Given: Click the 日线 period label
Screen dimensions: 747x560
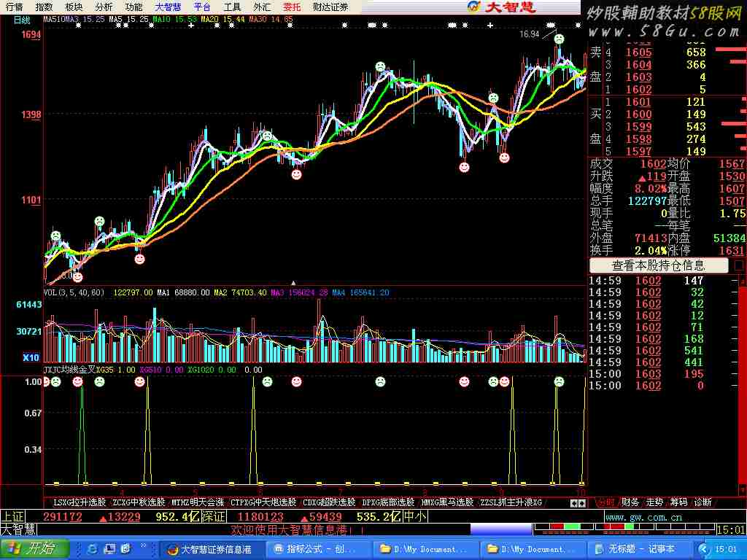Looking at the screenshot, I should (22, 20).
